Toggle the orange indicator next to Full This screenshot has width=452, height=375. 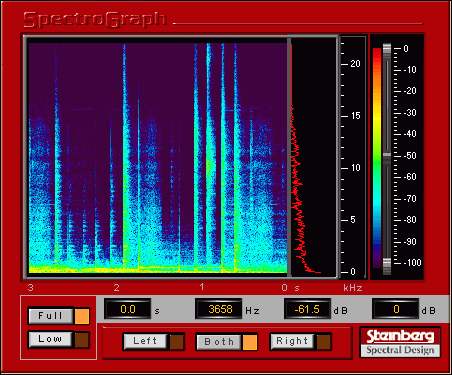[82, 316]
